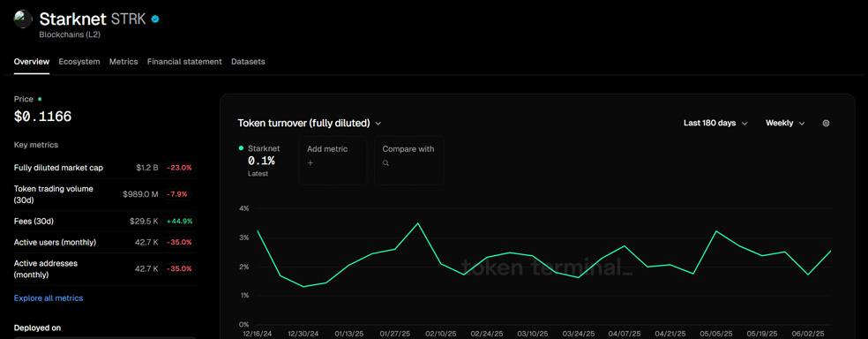Image resolution: width=868 pixels, height=339 pixels.
Task: Click the Add metric box
Action: (333, 161)
